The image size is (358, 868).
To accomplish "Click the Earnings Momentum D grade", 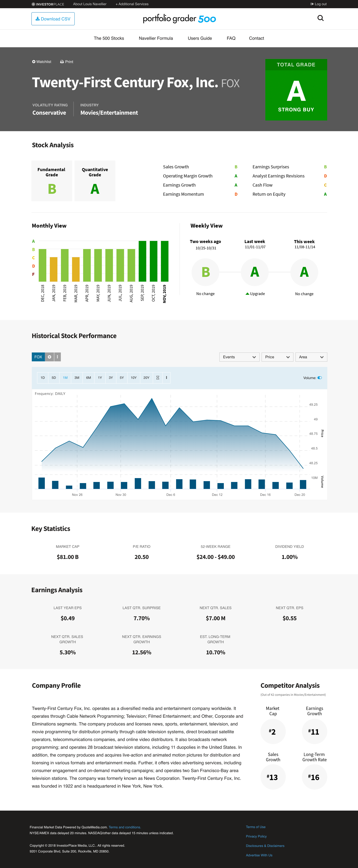I will [x=236, y=194].
